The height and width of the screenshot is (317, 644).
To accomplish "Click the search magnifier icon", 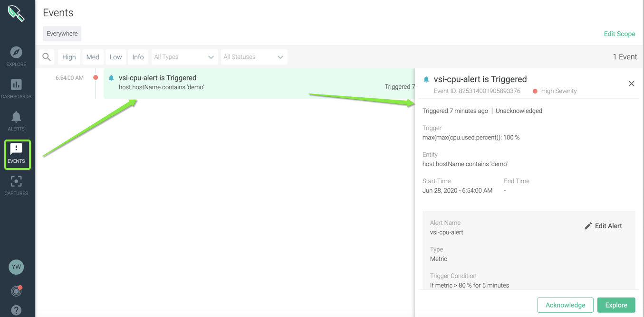I will click(x=47, y=57).
